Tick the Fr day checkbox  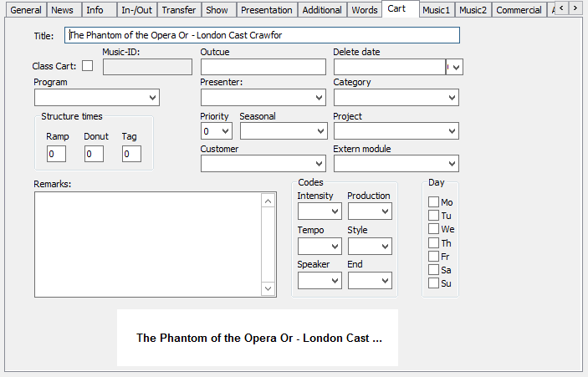click(433, 257)
